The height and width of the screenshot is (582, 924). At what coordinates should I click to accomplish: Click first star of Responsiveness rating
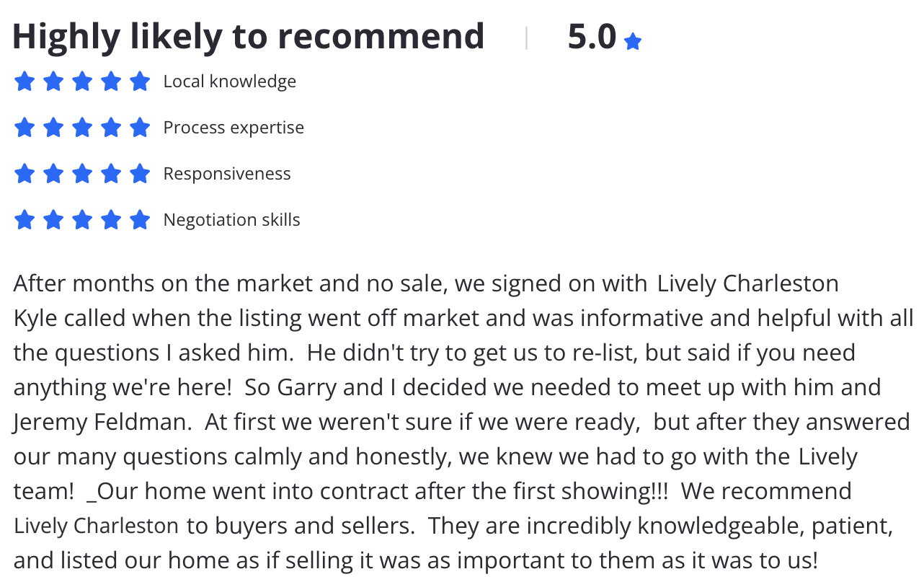coord(25,173)
